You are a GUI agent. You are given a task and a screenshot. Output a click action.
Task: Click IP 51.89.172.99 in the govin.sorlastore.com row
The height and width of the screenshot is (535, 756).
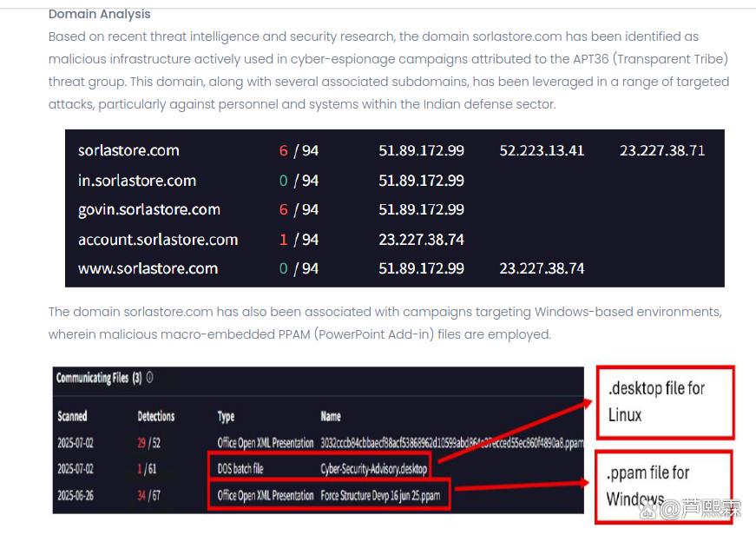pos(421,209)
